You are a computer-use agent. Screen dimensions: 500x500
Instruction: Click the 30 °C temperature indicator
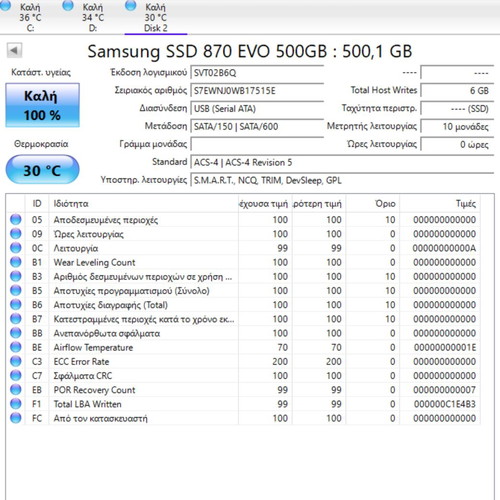pos(42,169)
